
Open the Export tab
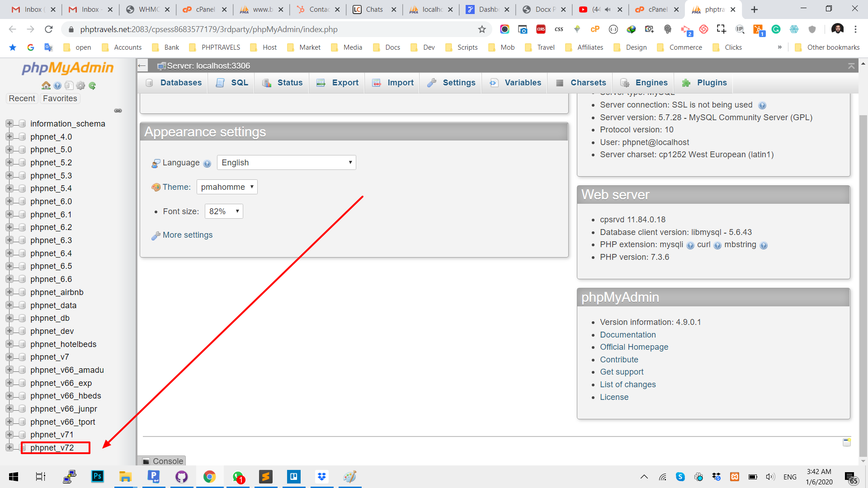(338, 83)
